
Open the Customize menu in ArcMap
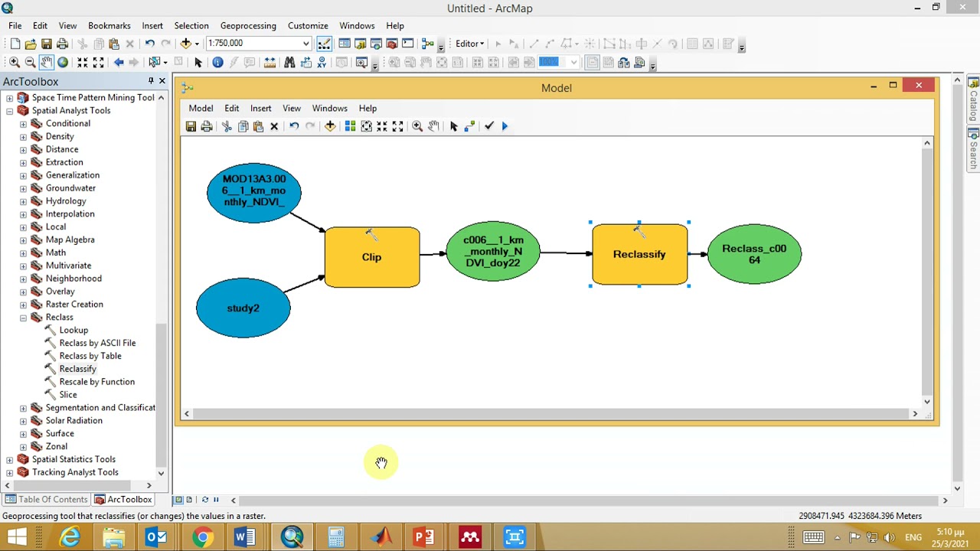(308, 26)
